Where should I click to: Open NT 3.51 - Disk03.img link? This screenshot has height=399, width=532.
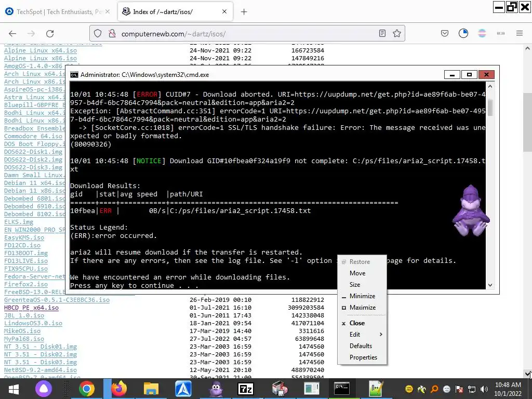(x=41, y=362)
